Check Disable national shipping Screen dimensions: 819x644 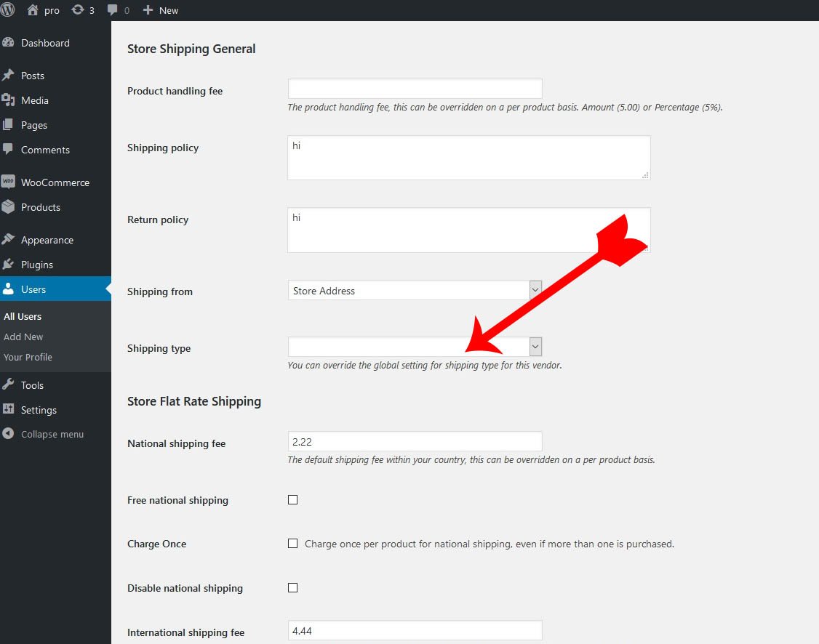tap(292, 588)
